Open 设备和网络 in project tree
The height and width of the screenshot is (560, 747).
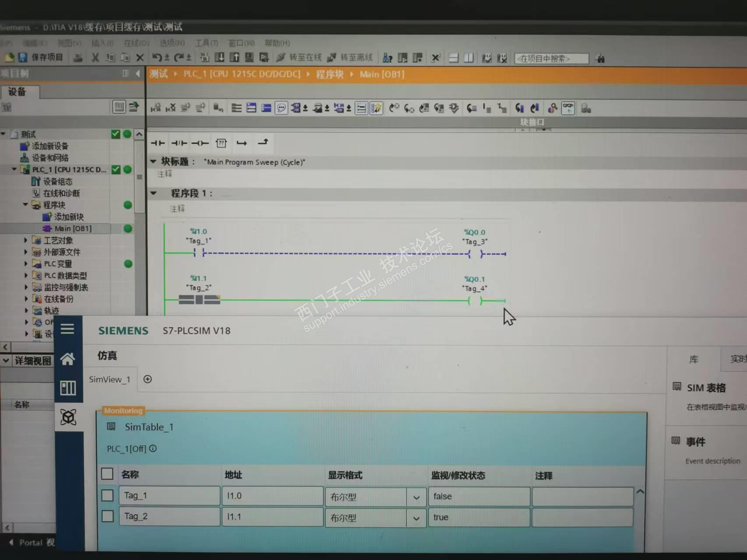pos(50,158)
